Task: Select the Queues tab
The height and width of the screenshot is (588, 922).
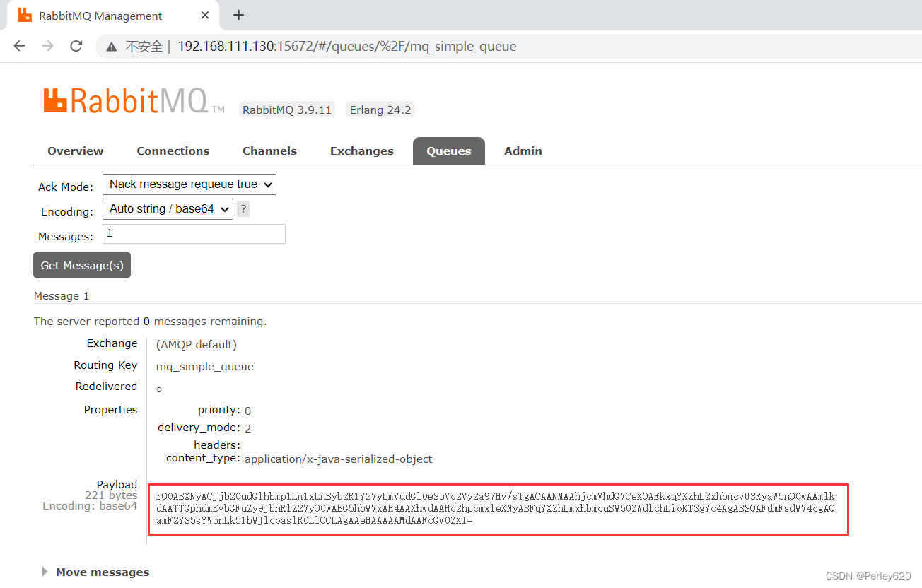Action: pos(449,151)
